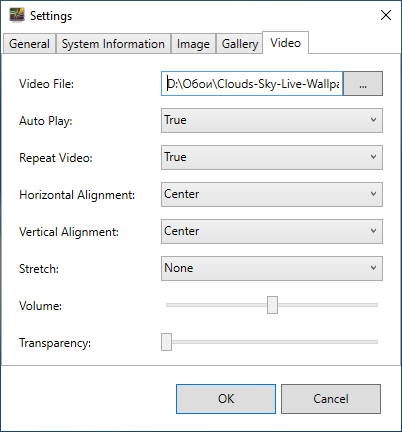Discard changes with the Cancel button
The image size is (402, 432).
click(x=331, y=399)
